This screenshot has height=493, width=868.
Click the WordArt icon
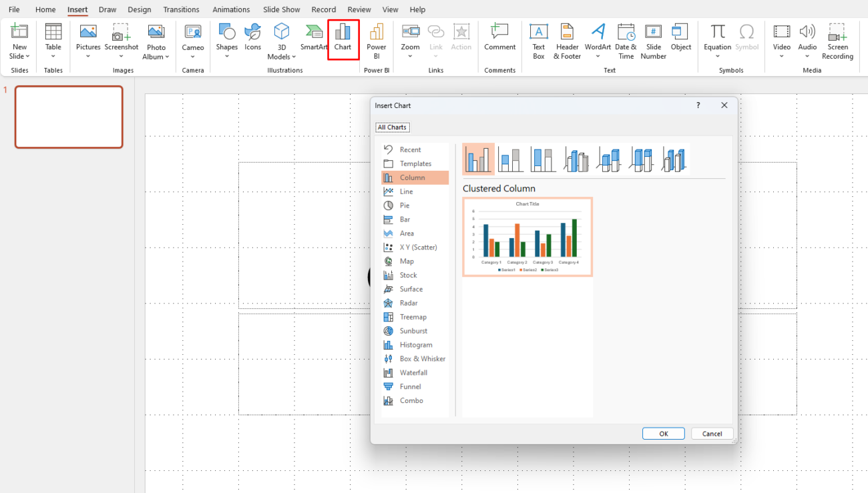[x=598, y=31]
